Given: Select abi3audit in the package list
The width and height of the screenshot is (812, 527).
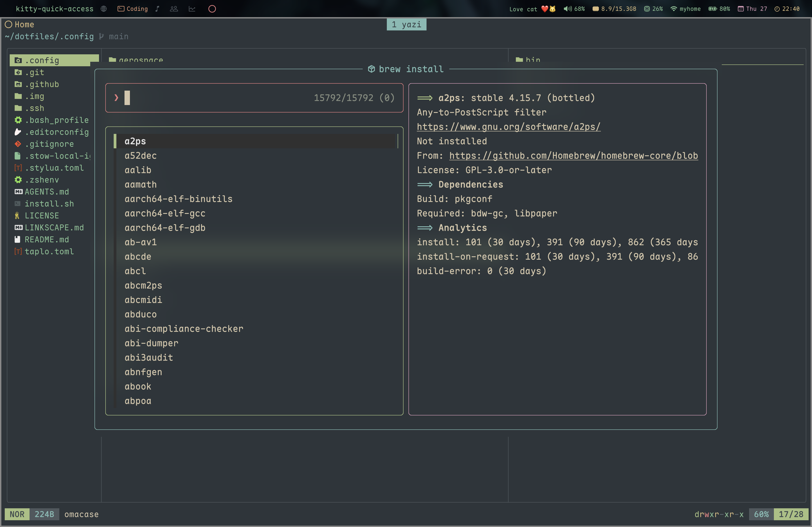Looking at the screenshot, I should pos(149,357).
